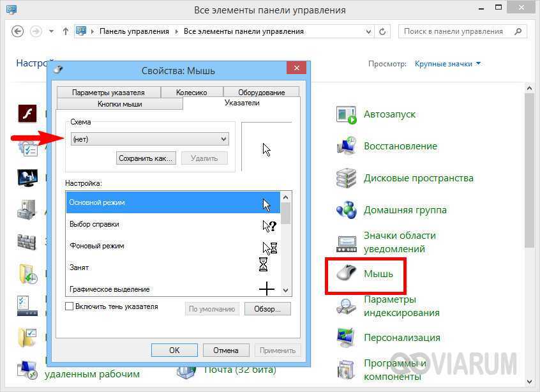This screenshot has height=392, width=540.
Task: Click the refresh icon in the address bar
Action: tap(382, 32)
